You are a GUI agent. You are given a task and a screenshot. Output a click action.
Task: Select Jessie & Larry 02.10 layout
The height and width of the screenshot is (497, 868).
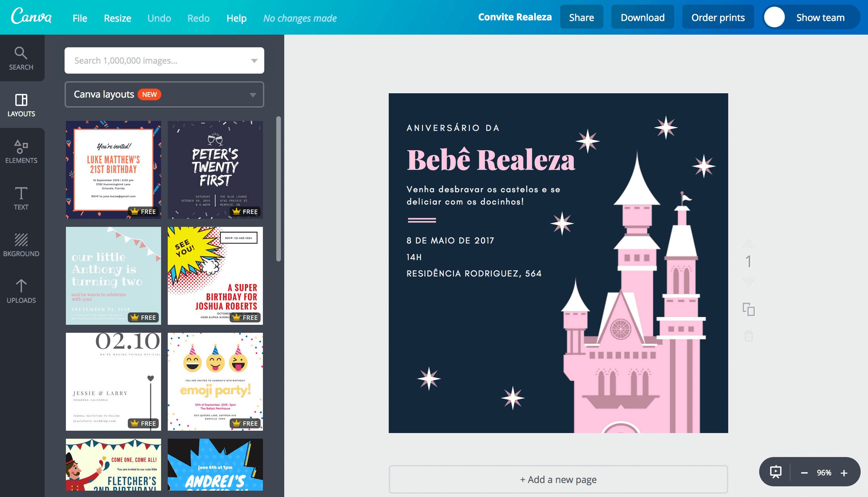[x=113, y=382]
